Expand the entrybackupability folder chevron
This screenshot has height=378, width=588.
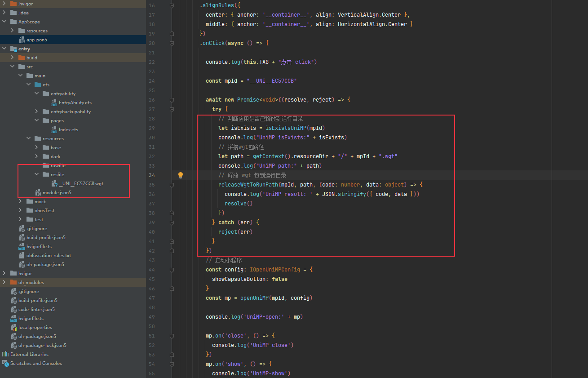pyautogui.click(x=37, y=111)
